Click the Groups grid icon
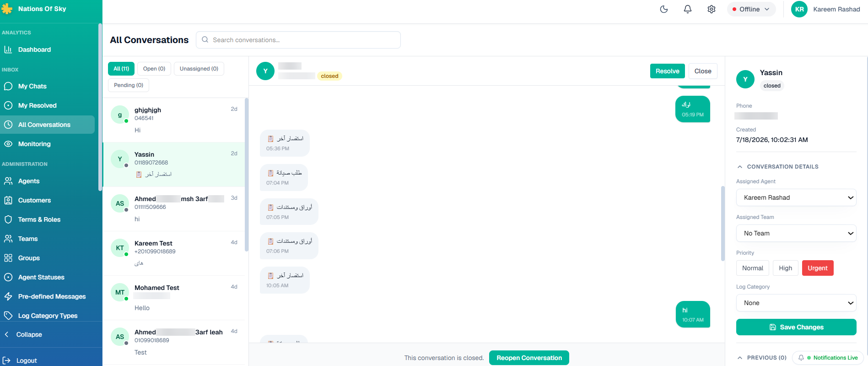This screenshot has height=366, width=868. pos(8,258)
